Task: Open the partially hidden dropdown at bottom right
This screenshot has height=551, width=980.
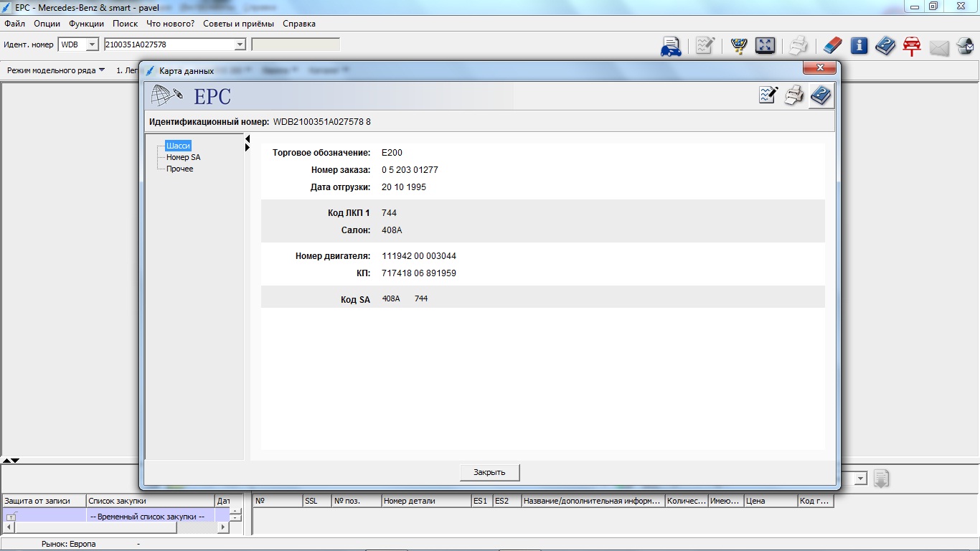Action: click(861, 479)
